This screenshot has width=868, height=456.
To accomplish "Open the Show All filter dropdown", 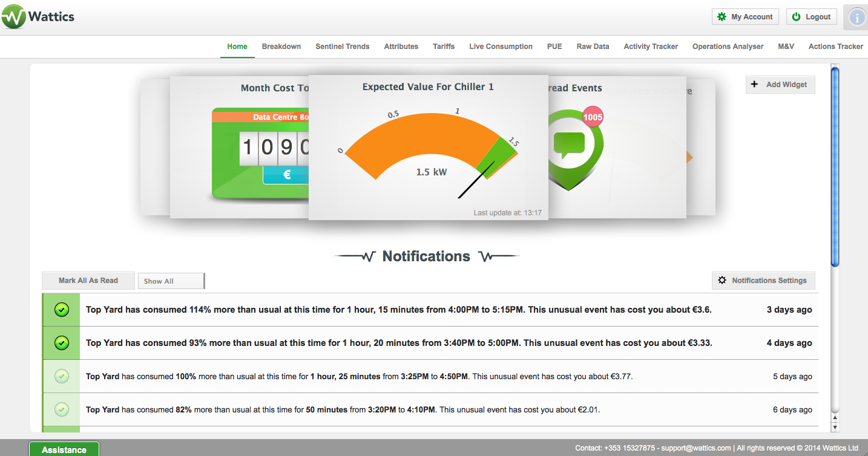I will (171, 281).
